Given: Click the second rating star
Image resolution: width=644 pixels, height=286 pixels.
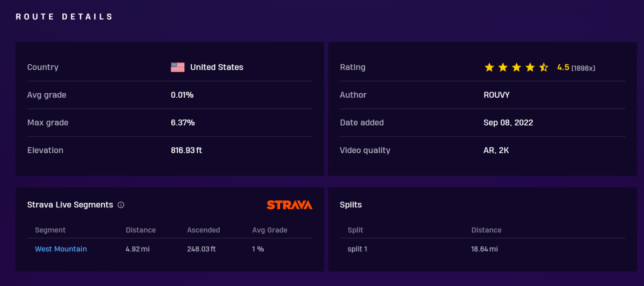Looking at the screenshot, I should point(503,67).
